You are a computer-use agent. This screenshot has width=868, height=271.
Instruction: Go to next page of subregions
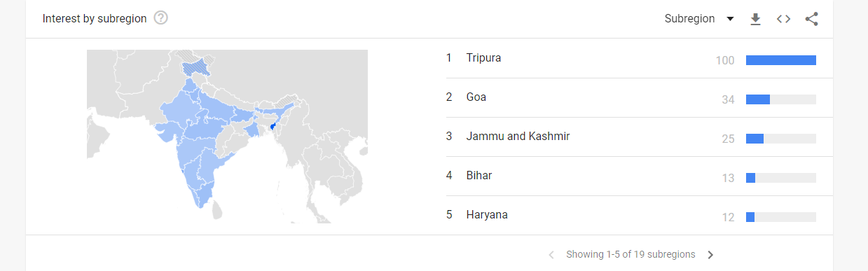pos(710,254)
